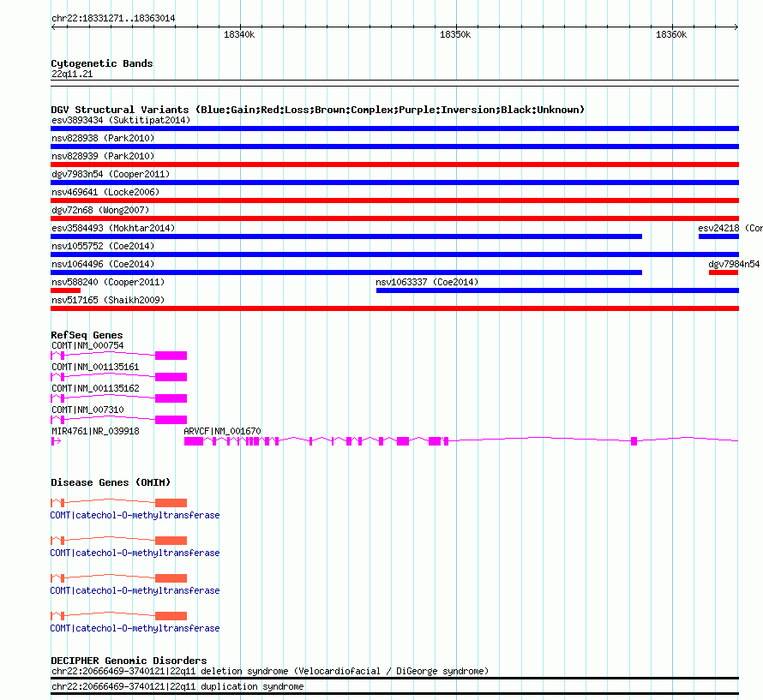Screen dimensions: 763x700
Task: Click the 18340k ruler position label
Action: tap(239, 34)
